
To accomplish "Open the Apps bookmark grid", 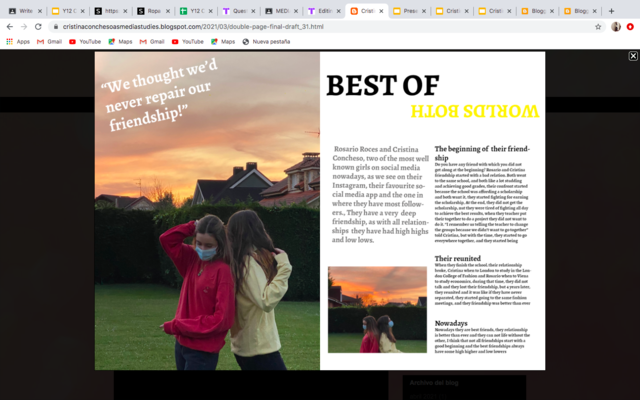I will 18,42.
